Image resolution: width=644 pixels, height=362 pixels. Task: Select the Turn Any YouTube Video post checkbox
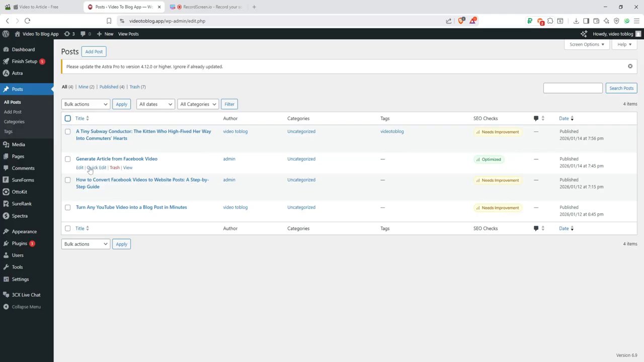[x=67, y=207]
